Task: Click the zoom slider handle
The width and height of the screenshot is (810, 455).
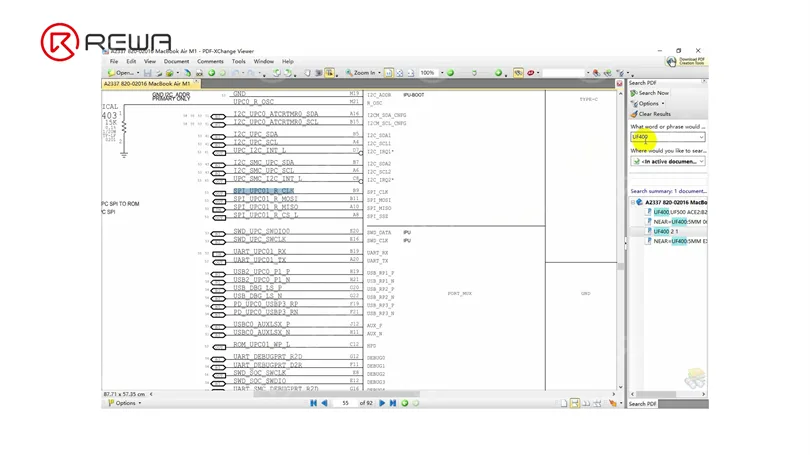Action: (474, 73)
